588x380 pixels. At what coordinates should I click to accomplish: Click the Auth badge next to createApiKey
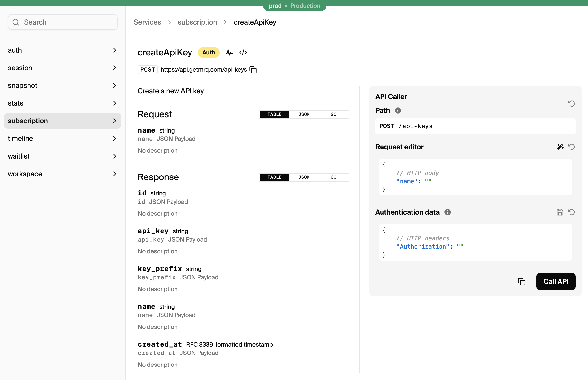click(208, 52)
